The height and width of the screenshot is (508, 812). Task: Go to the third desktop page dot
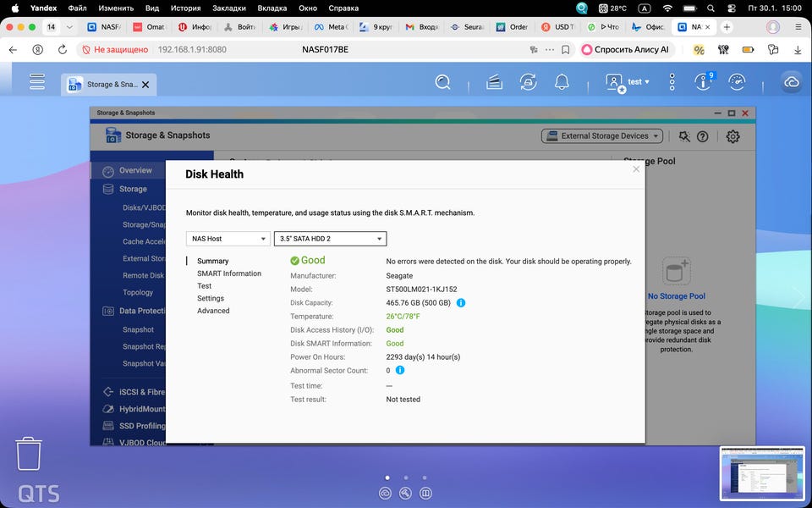point(425,478)
